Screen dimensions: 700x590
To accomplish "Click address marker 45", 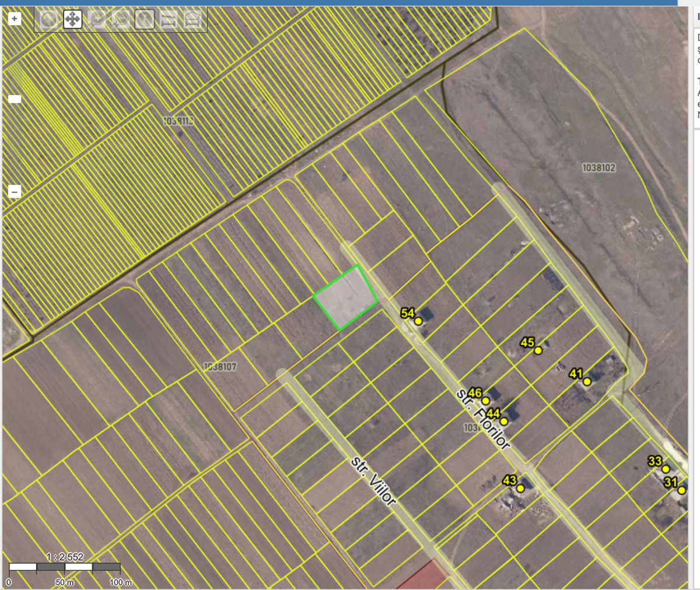I will 538,350.
